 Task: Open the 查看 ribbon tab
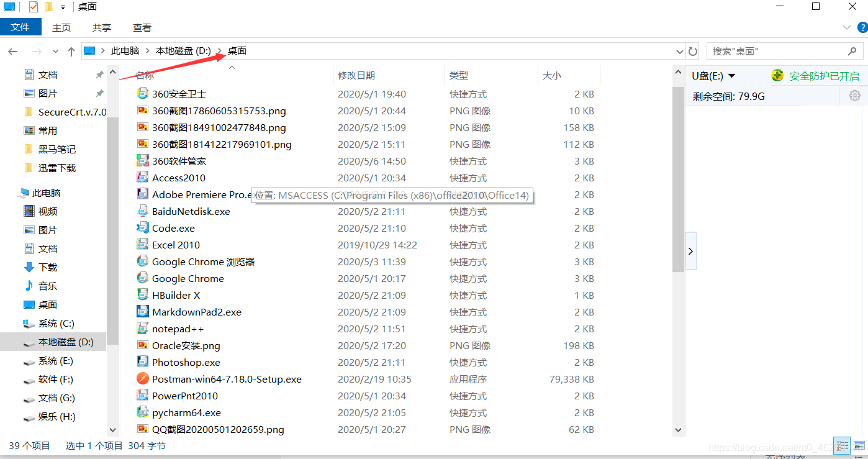(142, 27)
